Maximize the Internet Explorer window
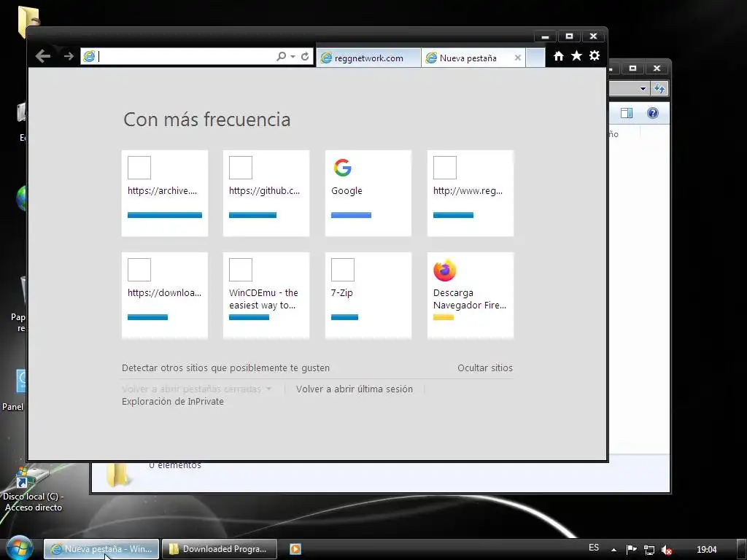Screen dimensions: 747x560 tap(569, 36)
